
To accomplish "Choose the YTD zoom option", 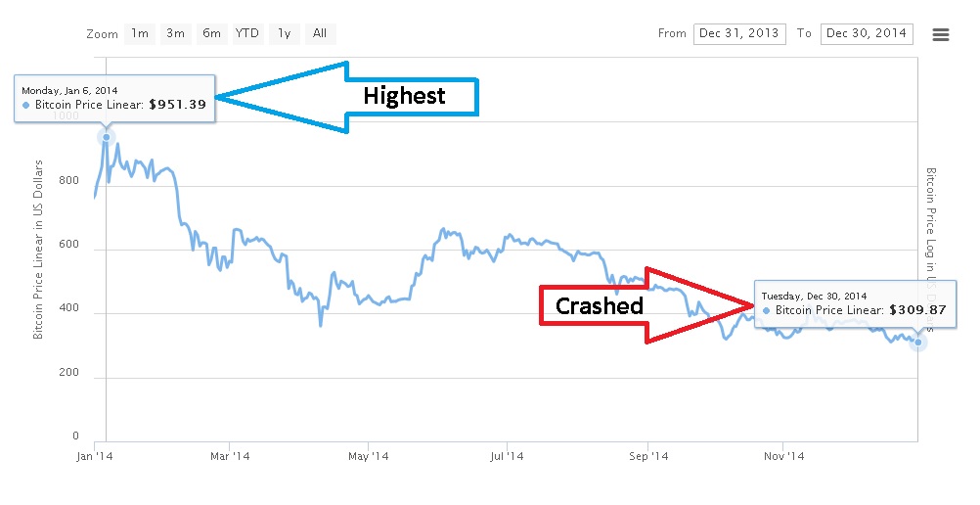I will 247,34.
